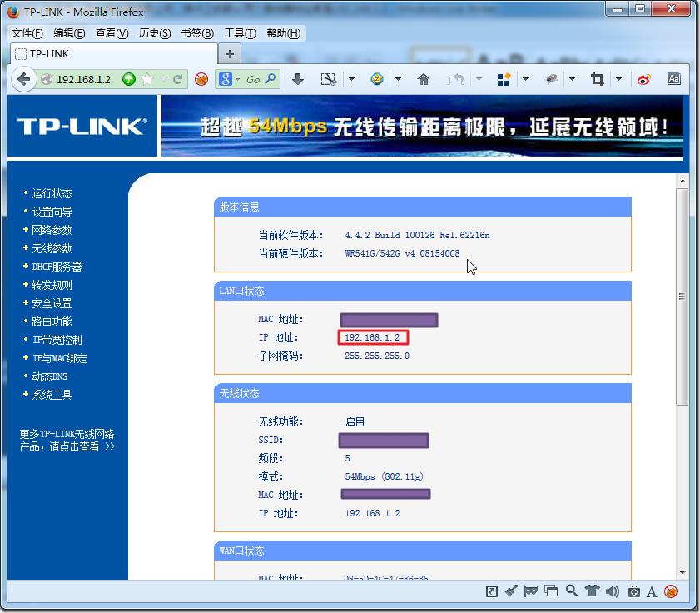Click the TP-LINK logo banner
700x613 pixels.
point(82,126)
